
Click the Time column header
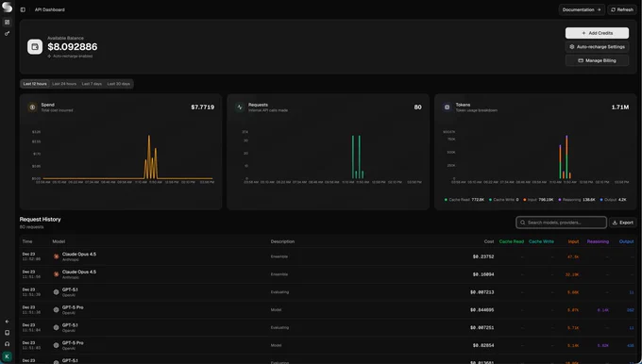click(x=27, y=241)
